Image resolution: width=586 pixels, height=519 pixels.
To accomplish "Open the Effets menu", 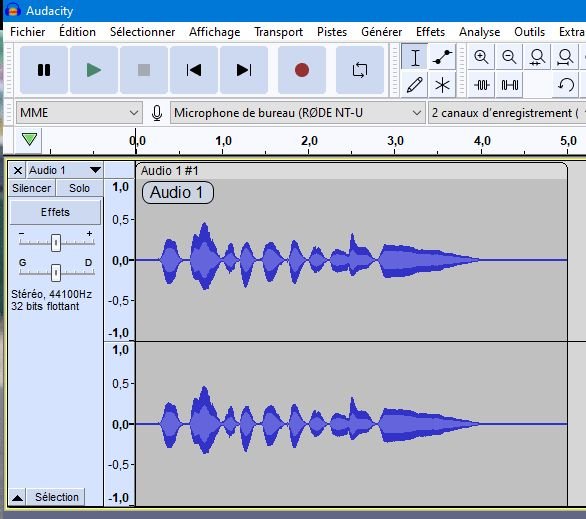I will pos(431,32).
